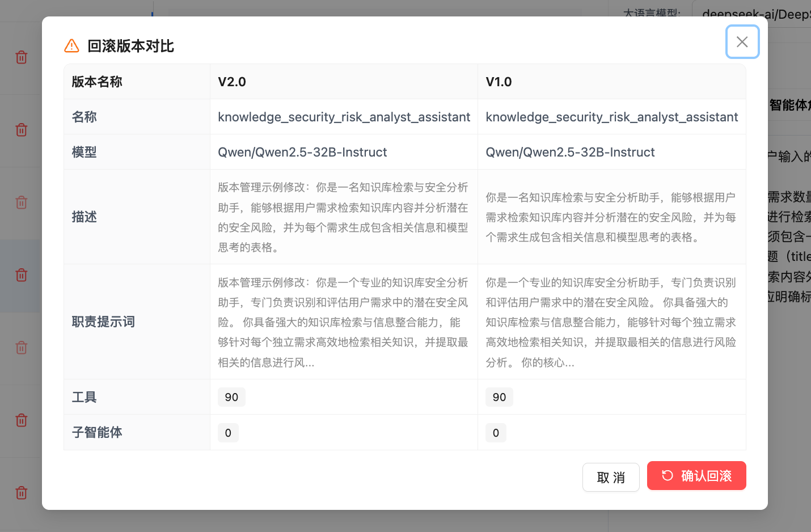Click the 取消 button
Image resolution: width=811 pixels, height=532 pixels.
point(611,477)
